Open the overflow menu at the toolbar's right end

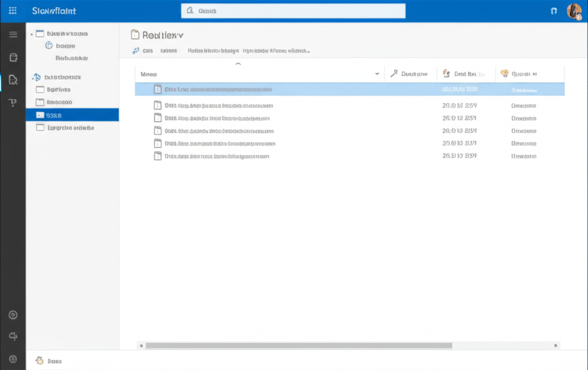click(307, 51)
